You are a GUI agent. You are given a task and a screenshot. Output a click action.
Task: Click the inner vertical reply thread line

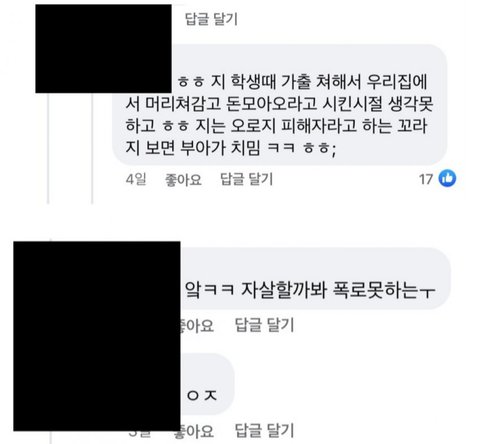coord(92,148)
